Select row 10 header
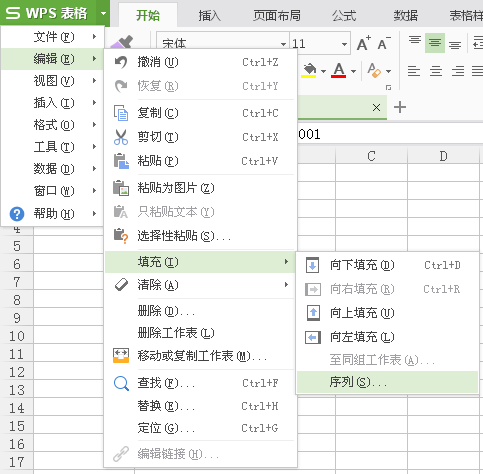The image size is (483, 474). click(17, 336)
